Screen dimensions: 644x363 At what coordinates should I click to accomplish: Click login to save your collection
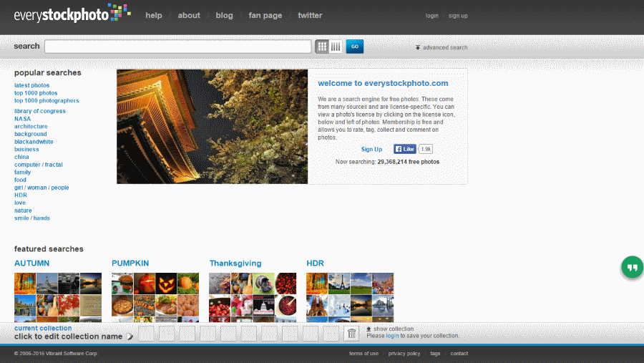(392, 336)
